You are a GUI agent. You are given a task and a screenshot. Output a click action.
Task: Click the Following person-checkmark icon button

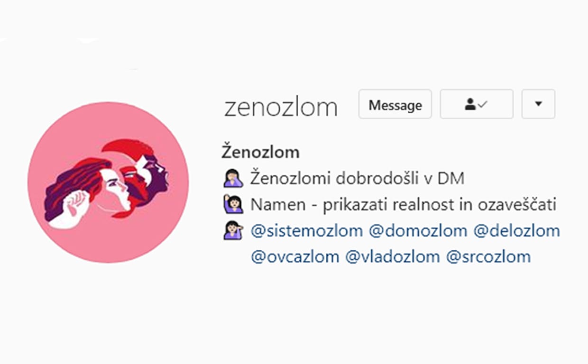click(477, 104)
